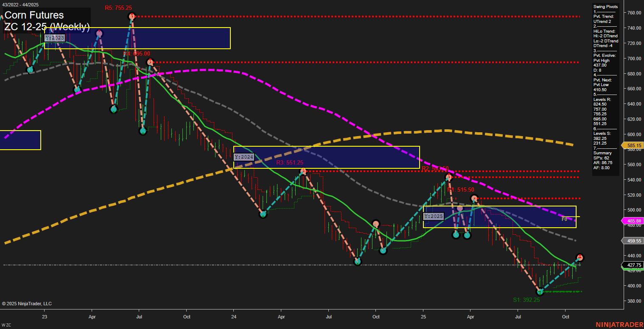Click the 440.00 price axis label
Viewport: 644px width, 329px height.
point(634,256)
